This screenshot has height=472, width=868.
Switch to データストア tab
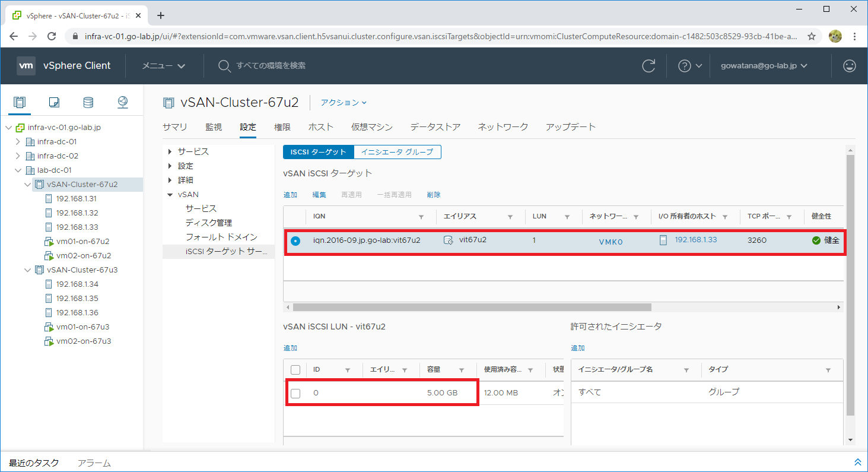coord(435,127)
